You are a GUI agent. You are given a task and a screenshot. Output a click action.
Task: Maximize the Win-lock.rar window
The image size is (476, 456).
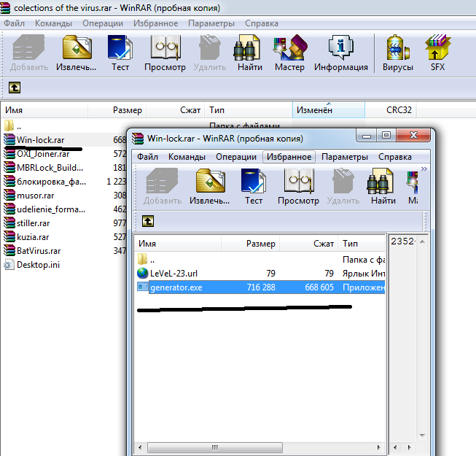386,135
